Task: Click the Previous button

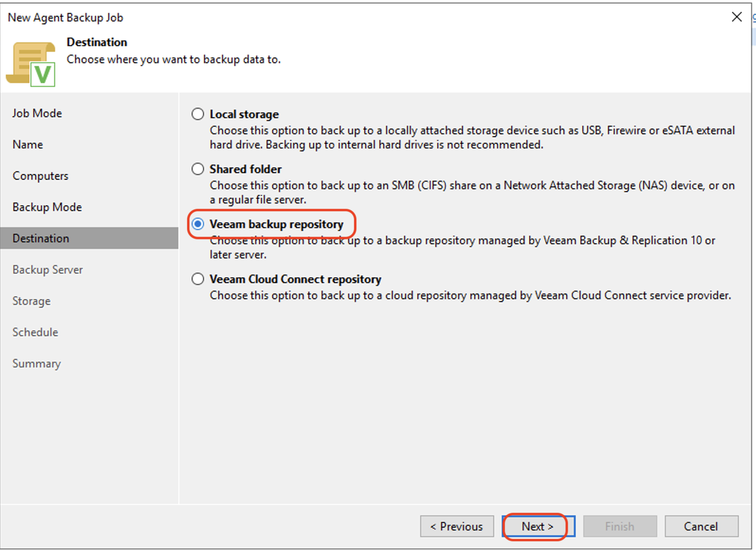Action: tap(457, 526)
